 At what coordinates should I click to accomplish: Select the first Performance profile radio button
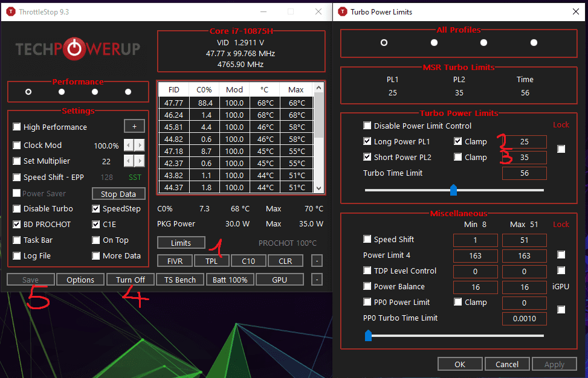click(28, 92)
